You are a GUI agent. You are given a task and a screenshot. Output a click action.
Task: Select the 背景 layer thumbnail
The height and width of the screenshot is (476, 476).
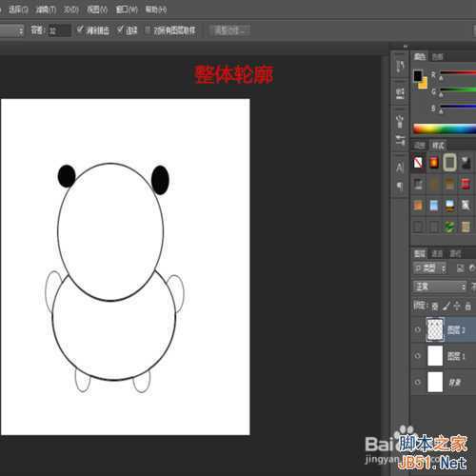pos(435,382)
